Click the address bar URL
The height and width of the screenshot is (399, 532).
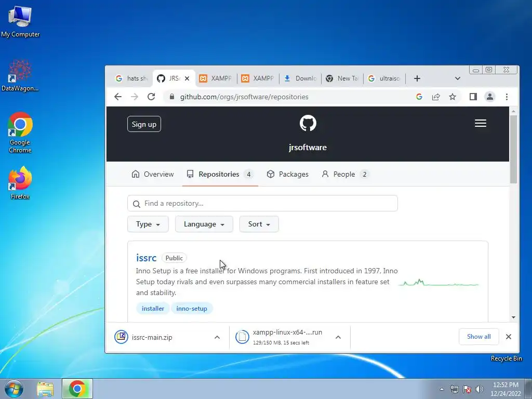coord(244,97)
